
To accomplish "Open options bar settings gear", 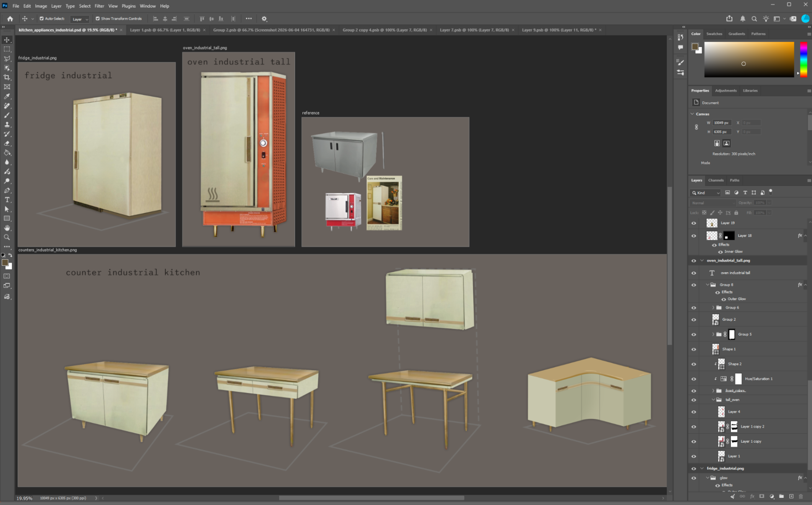I will coord(264,19).
